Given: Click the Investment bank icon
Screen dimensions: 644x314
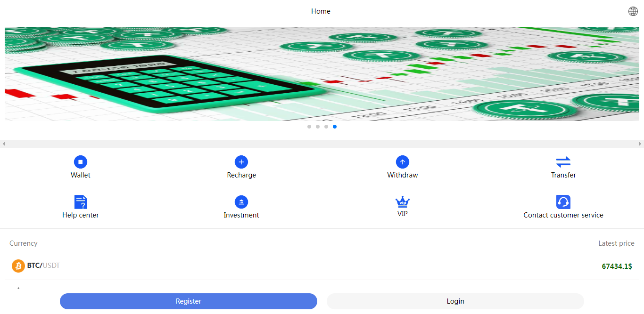Looking at the screenshot, I should coord(241,202).
